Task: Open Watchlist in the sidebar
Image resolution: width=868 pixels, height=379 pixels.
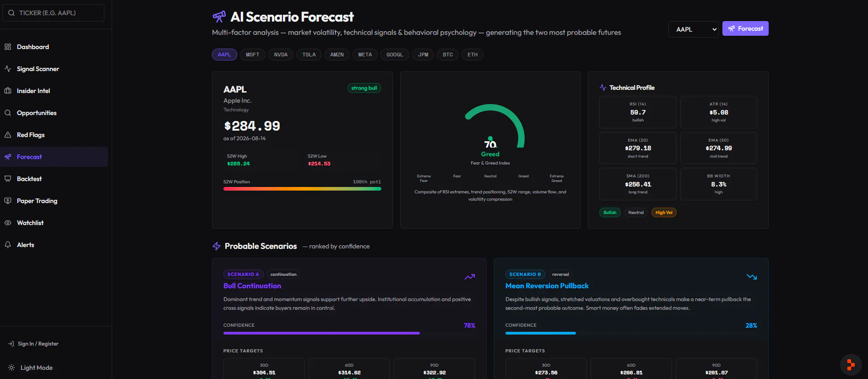Action: tap(54, 223)
